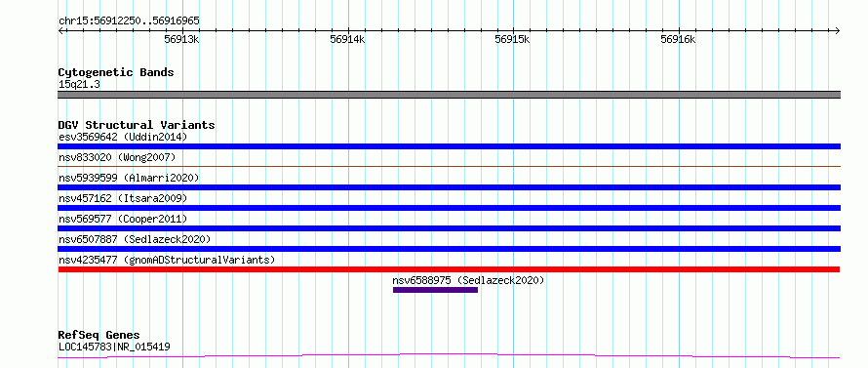This screenshot has height=368, width=868.
Task: Open the nsv6588975 (Sedlazeck2020) label
Action: tap(468, 280)
